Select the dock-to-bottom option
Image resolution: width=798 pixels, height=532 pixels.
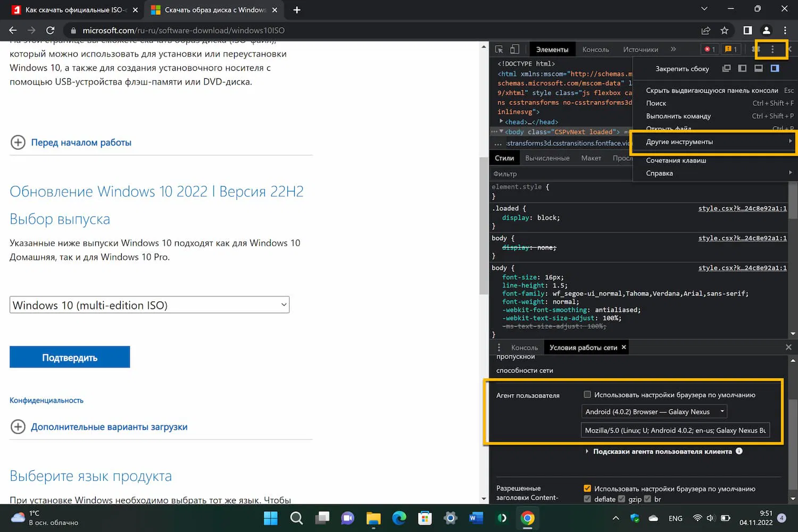[x=759, y=68]
